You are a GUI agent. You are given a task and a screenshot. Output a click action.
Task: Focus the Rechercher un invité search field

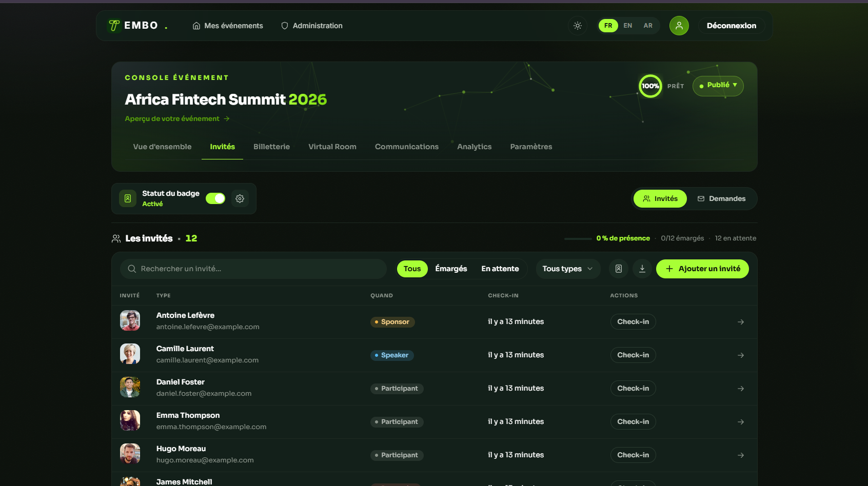tap(253, 269)
